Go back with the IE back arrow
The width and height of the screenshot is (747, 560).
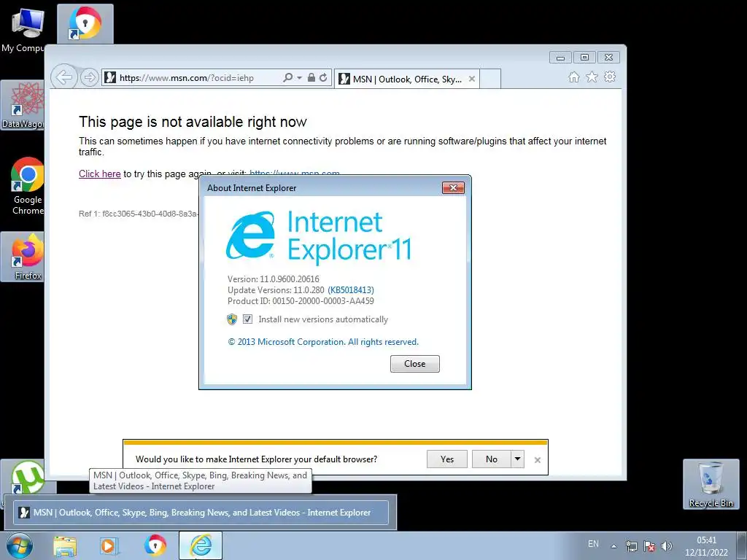coord(64,77)
